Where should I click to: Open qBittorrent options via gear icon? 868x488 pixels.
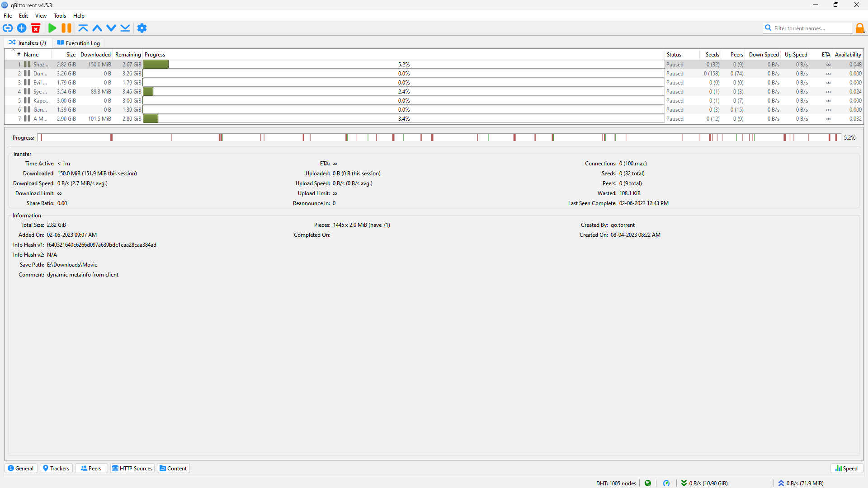pyautogui.click(x=142, y=28)
